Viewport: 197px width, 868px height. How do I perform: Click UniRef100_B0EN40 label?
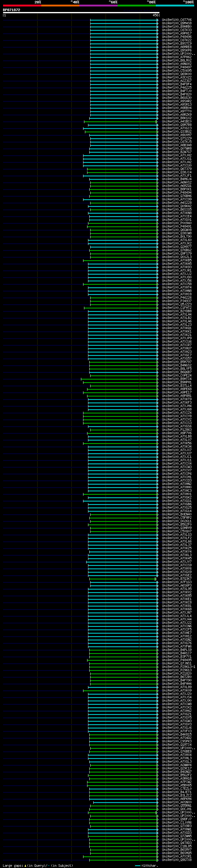pyautogui.click(x=176, y=514)
